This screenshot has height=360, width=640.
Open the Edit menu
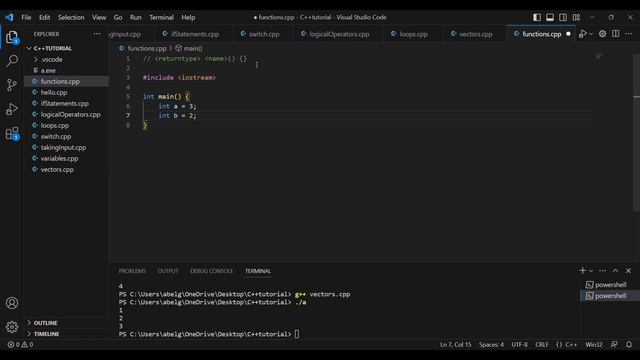click(44, 17)
